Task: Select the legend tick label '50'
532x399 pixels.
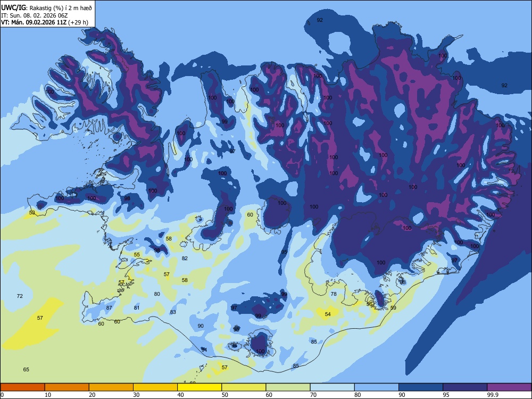Action: pos(225,395)
